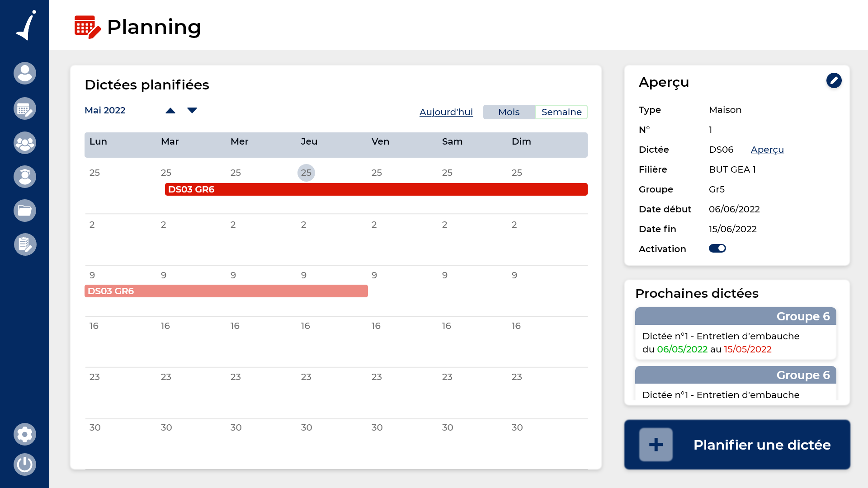Open the clipboard notes sidebar icon
The image size is (868, 488).
(x=25, y=244)
